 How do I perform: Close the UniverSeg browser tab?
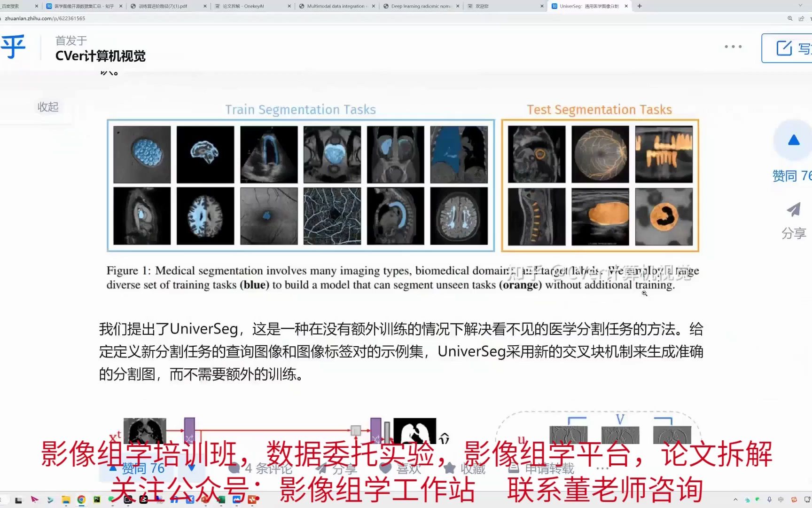(x=626, y=6)
